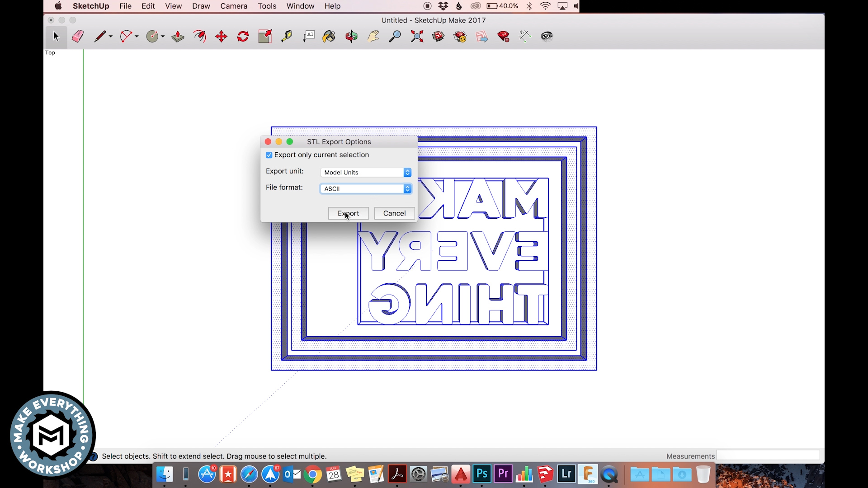Click the Export button

pyautogui.click(x=348, y=213)
